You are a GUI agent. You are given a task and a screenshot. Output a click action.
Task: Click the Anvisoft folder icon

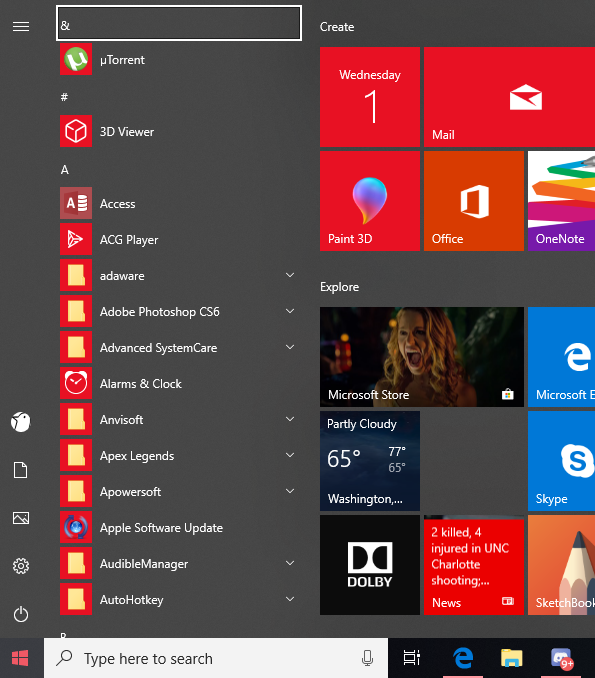point(76,419)
